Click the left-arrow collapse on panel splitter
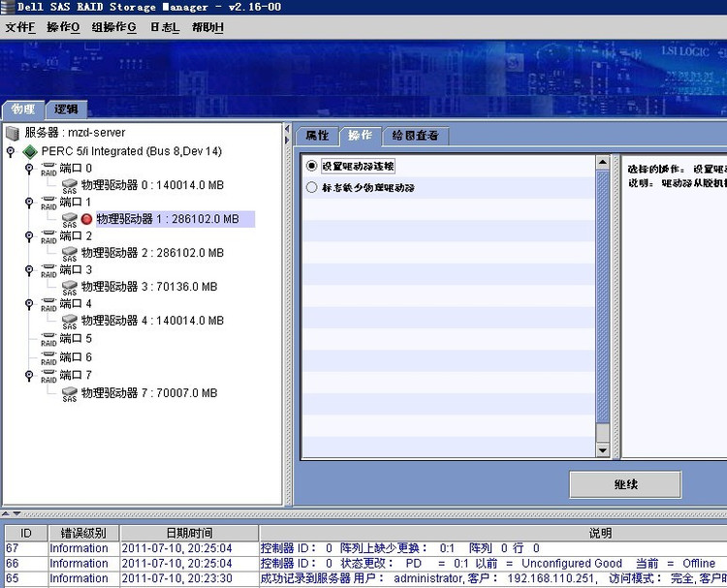 click(288, 128)
